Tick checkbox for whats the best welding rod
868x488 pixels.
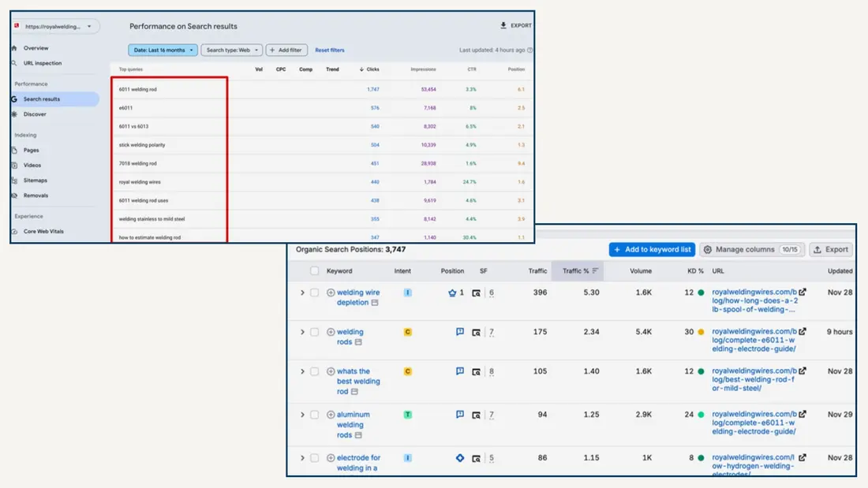pyautogui.click(x=314, y=371)
